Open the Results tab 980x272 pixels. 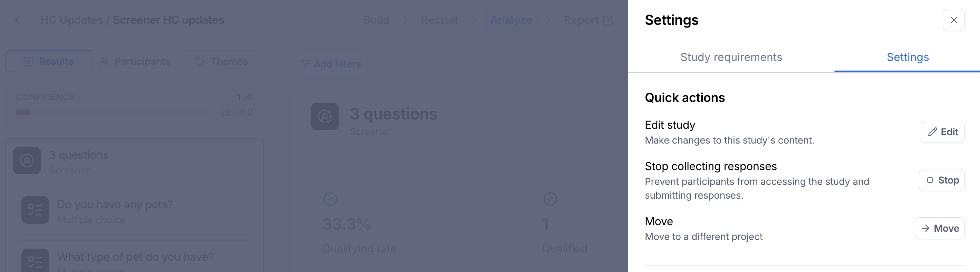(48, 61)
